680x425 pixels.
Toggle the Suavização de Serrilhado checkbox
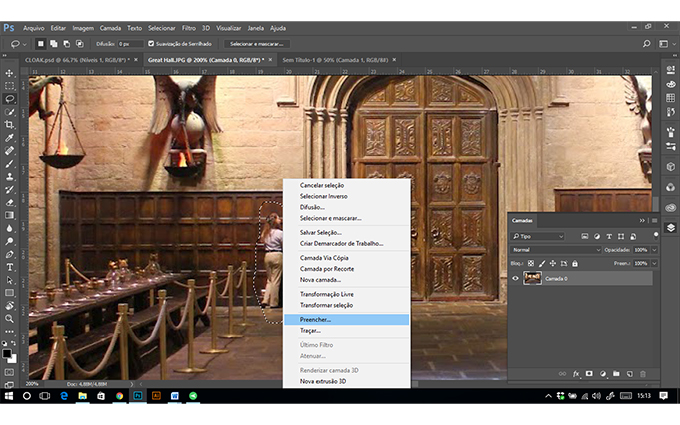tap(151, 43)
